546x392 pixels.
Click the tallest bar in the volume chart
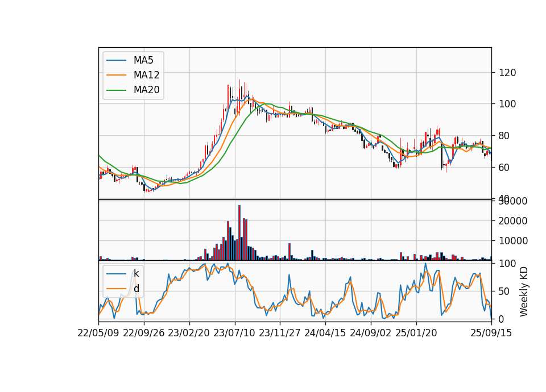coord(239,233)
